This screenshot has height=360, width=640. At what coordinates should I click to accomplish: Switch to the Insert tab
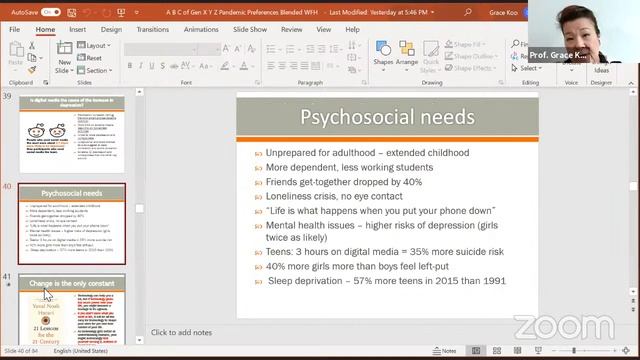(x=78, y=29)
